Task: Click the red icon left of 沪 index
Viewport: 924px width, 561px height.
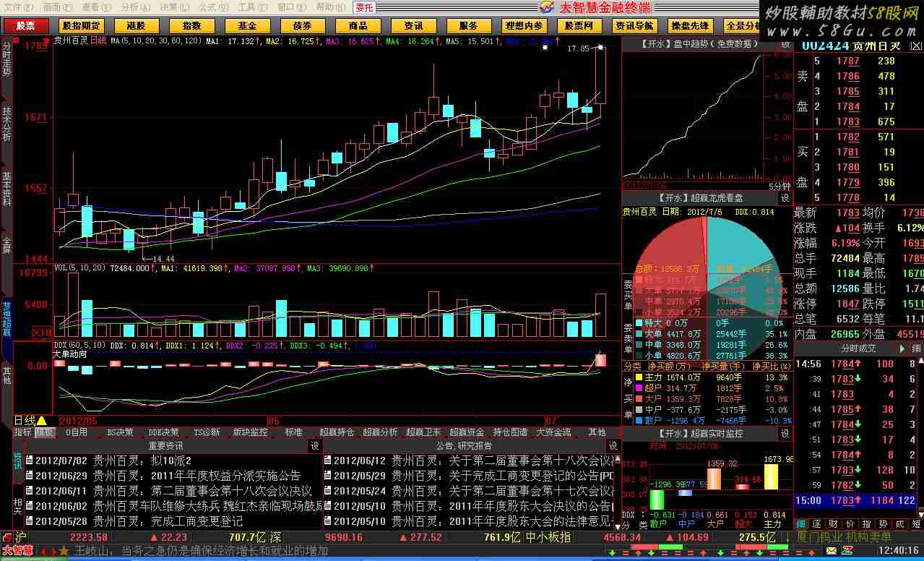Action: pyautogui.click(x=7, y=537)
